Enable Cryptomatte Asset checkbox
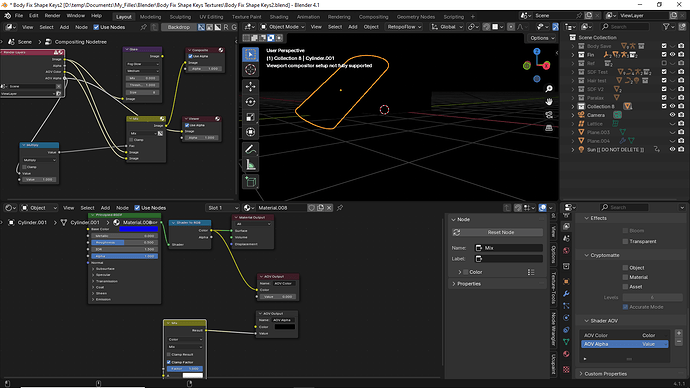This screenshot has width=690, height=388. pyautogui.click(x=625, y=287)
